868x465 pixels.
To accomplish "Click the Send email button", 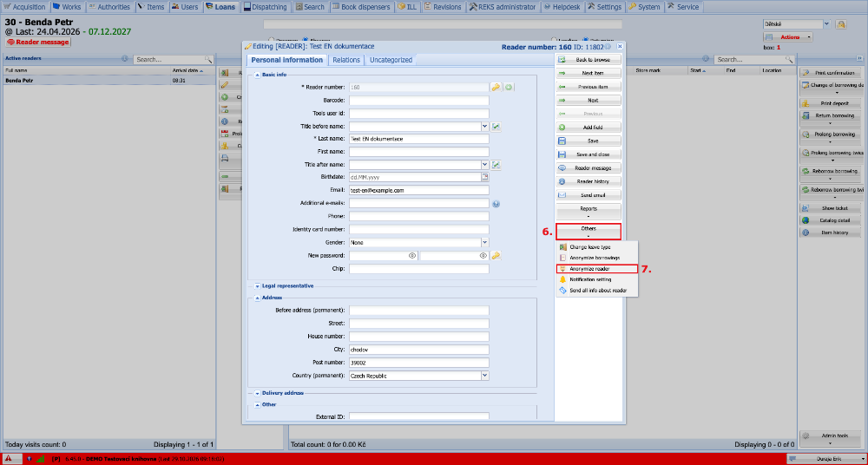I will [x=589, y=195].
